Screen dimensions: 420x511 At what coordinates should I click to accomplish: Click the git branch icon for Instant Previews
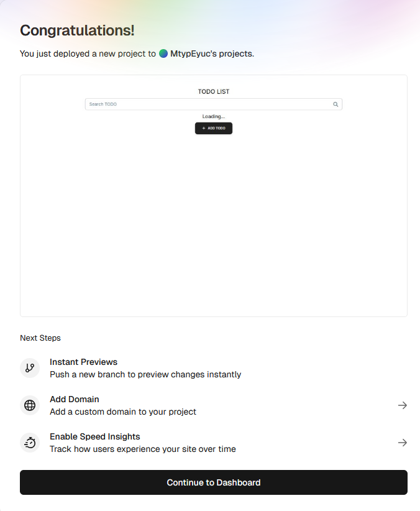click(x=30, y=368)
